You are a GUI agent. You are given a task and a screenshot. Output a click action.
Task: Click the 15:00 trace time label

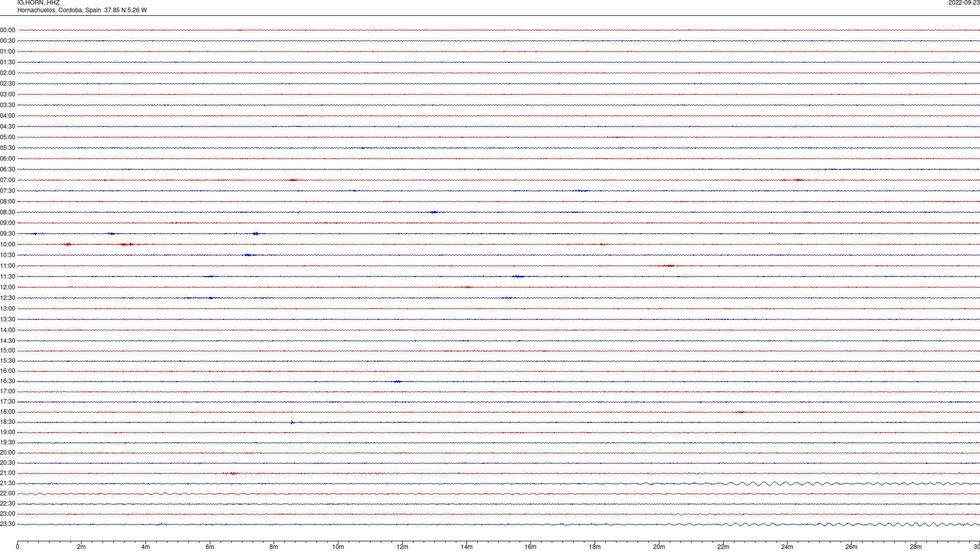coord(8,350)
